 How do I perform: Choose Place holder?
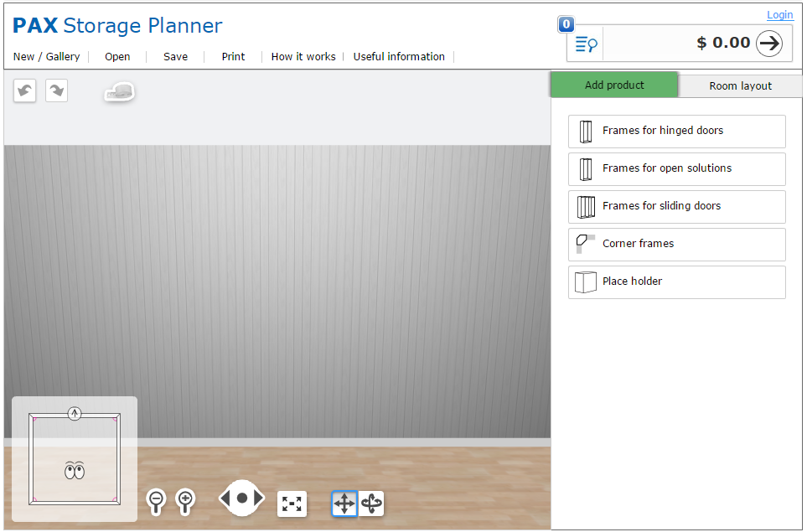tap(677, 282)
